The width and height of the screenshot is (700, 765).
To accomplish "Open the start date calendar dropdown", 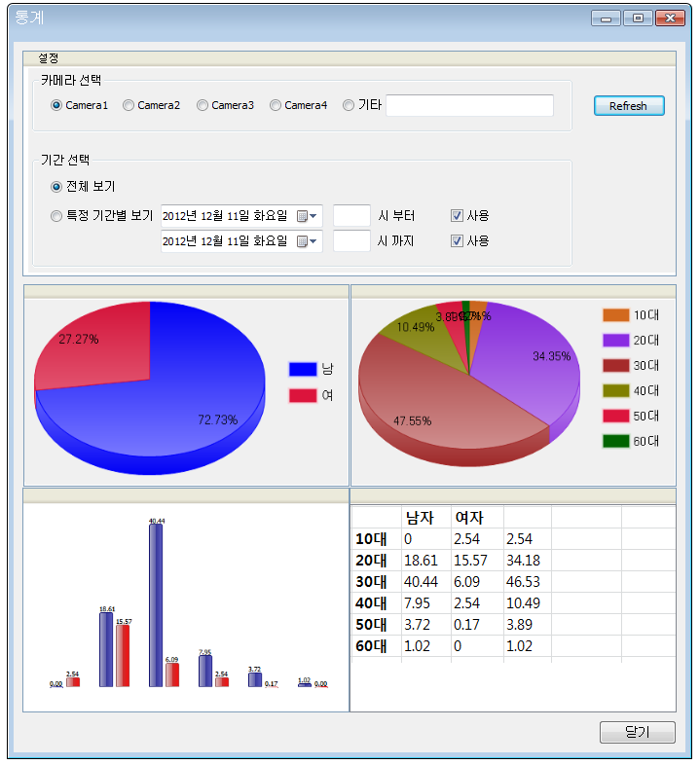I will pyautogui.click(x=307, y=216).
